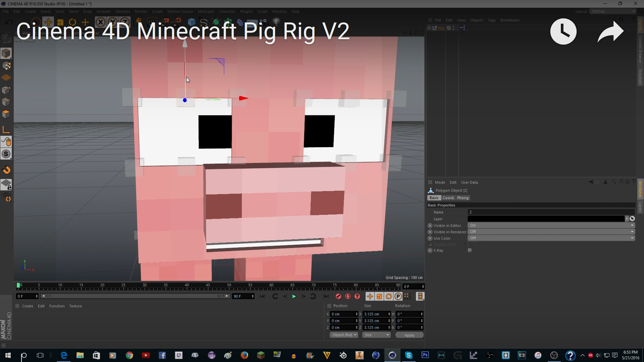Toggle Pig visibility dots in Object Manager
The image size is (644, 362).
click(453, 28)
